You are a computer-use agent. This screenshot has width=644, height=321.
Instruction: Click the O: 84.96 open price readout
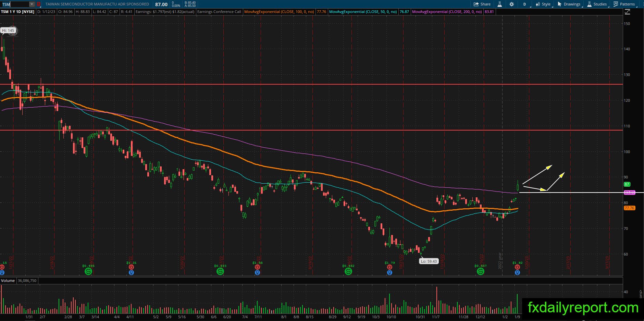(65, 12)
